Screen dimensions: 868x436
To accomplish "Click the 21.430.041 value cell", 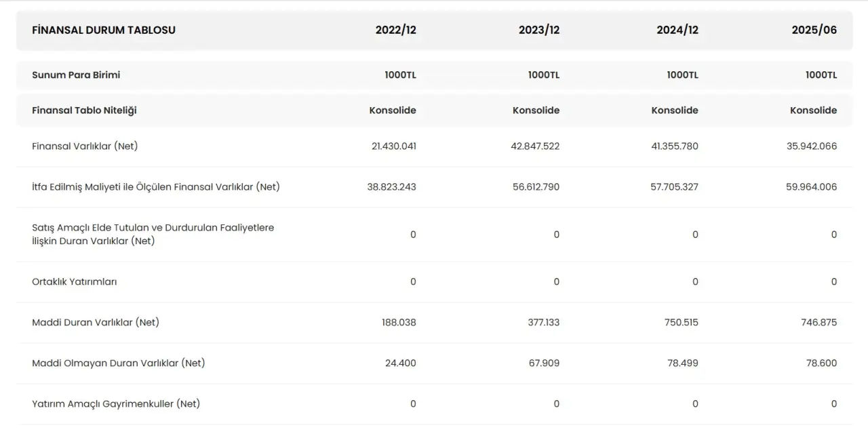I will (x=391, y=146).
